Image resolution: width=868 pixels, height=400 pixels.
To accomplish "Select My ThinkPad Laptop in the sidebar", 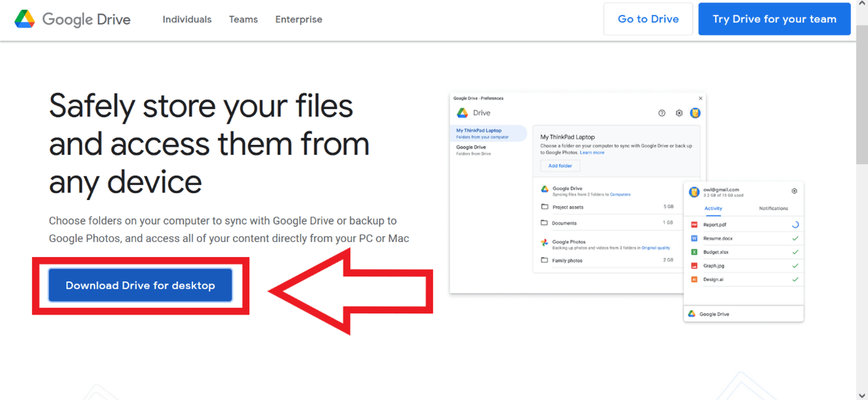I will (x=479, y=131).
